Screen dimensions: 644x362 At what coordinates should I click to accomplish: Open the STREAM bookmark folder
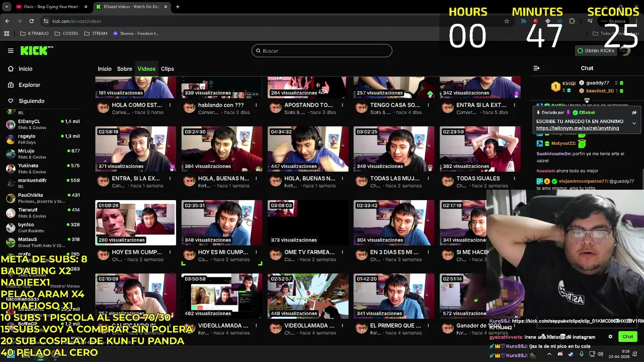coord(96,34)
